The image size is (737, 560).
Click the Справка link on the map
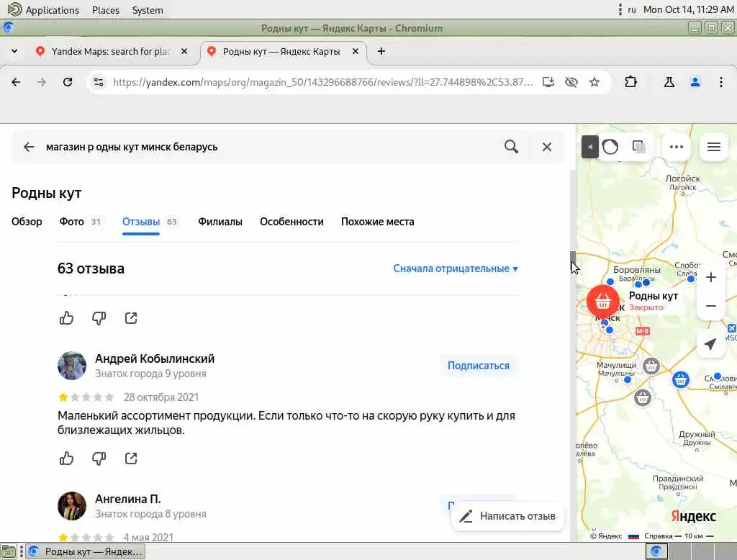tap(658, 536)
